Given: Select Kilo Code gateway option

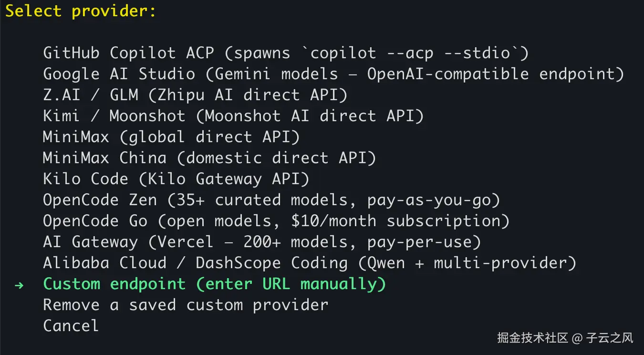Looking at the screenshot, I should 176,179.
